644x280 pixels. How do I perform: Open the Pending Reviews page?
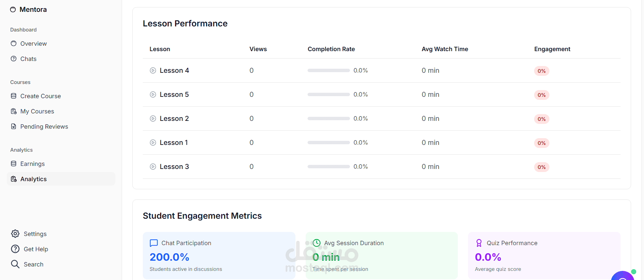[x=44, y=127]
